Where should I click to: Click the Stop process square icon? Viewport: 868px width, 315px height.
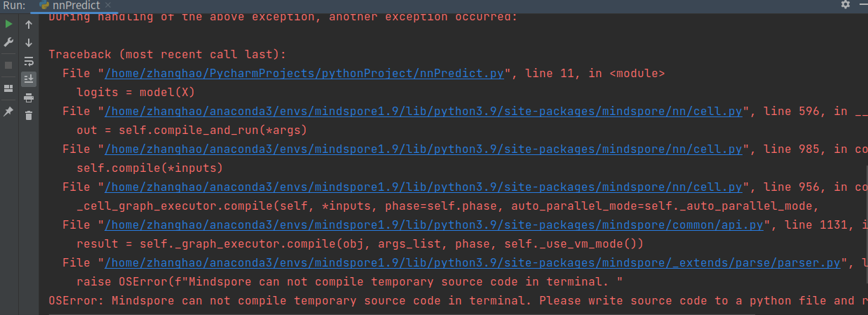8,65
